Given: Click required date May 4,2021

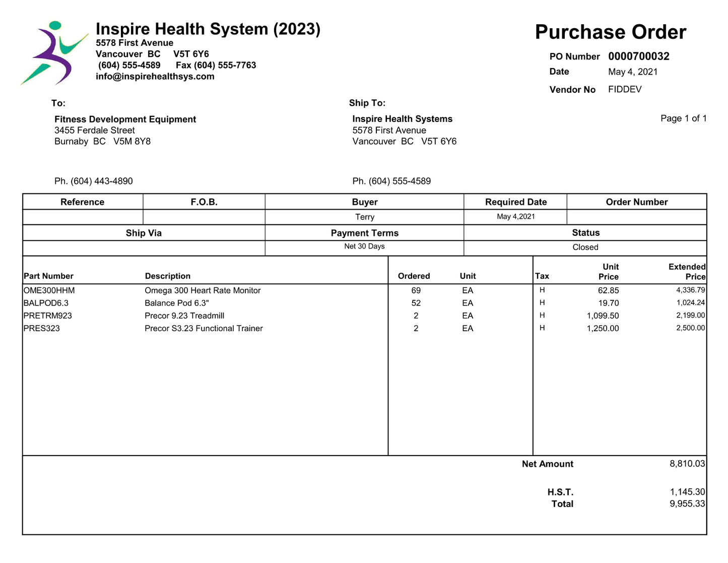Looking at the screenshot, I should (x=516, y=217).
